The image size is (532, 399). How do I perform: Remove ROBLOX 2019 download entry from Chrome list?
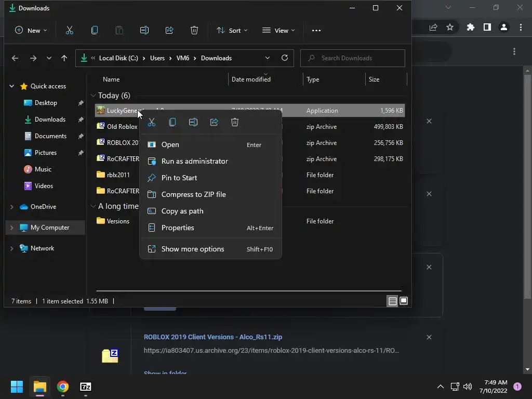pos(429,337)
